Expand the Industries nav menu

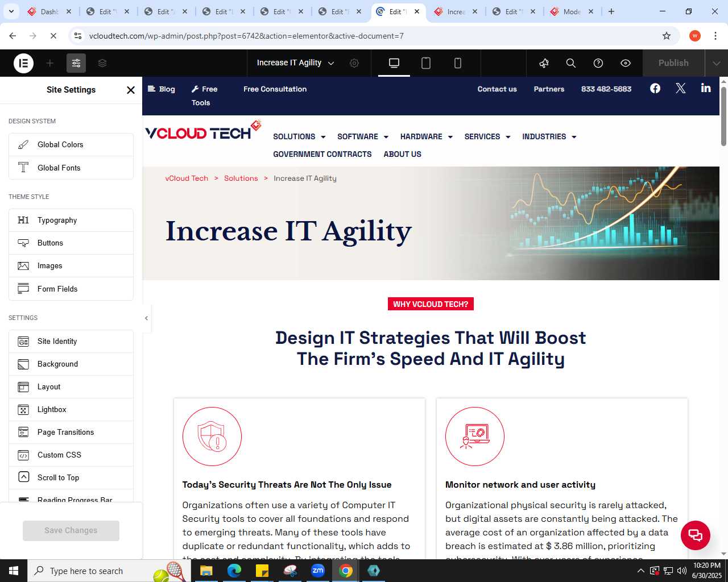point(549,136)
